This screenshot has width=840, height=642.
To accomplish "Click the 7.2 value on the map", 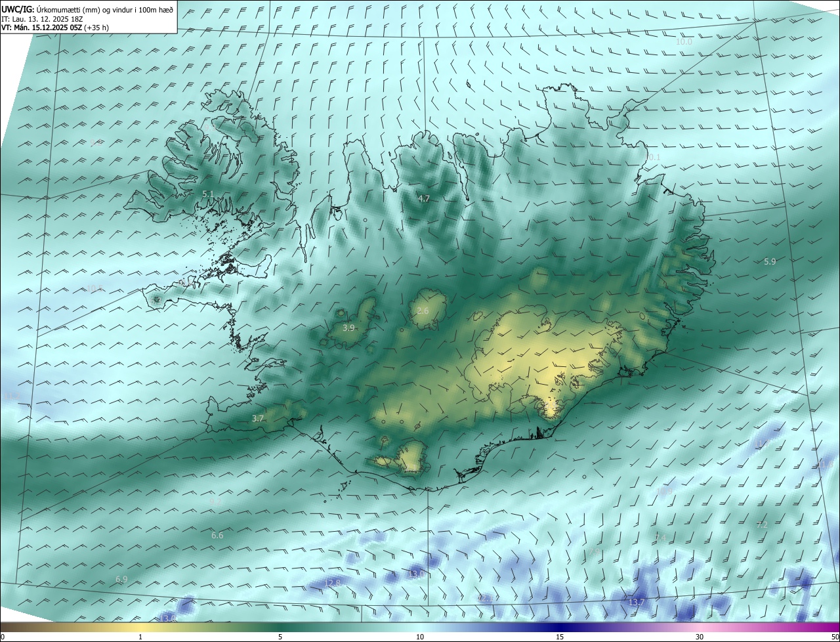I will (x=762, y=525).
